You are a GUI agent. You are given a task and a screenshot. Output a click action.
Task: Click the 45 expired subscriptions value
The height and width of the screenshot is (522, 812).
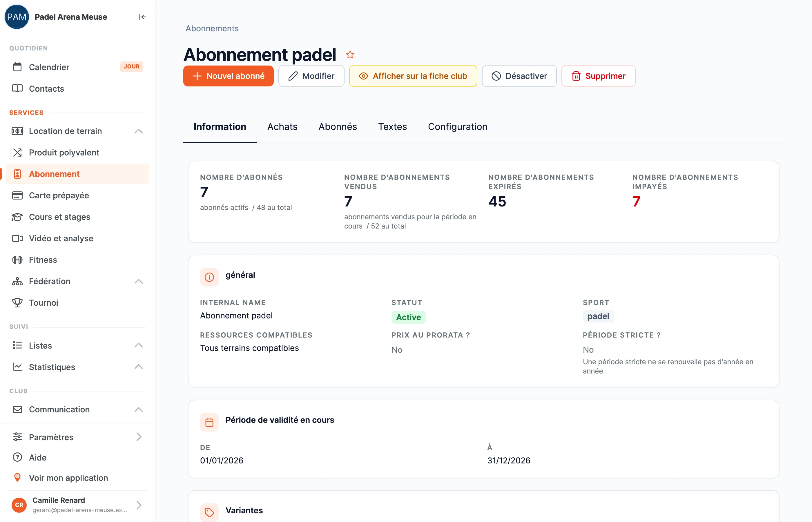497,202
